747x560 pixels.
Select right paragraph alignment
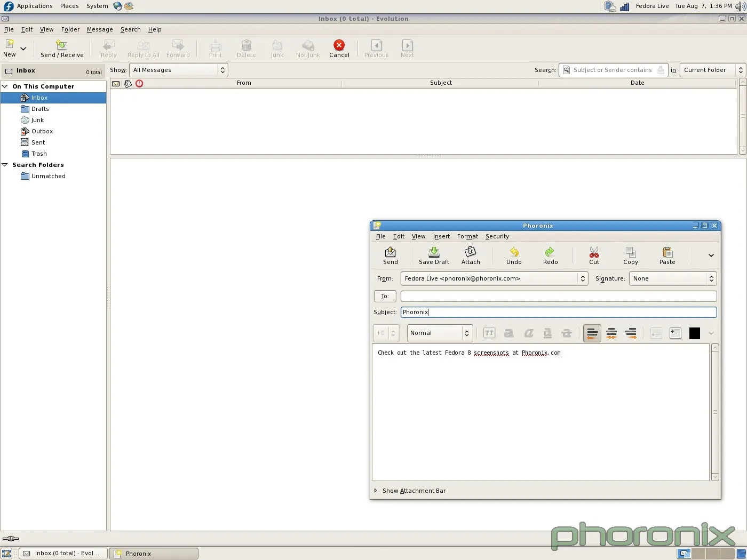pyautogui.click(x=631, y=333)
